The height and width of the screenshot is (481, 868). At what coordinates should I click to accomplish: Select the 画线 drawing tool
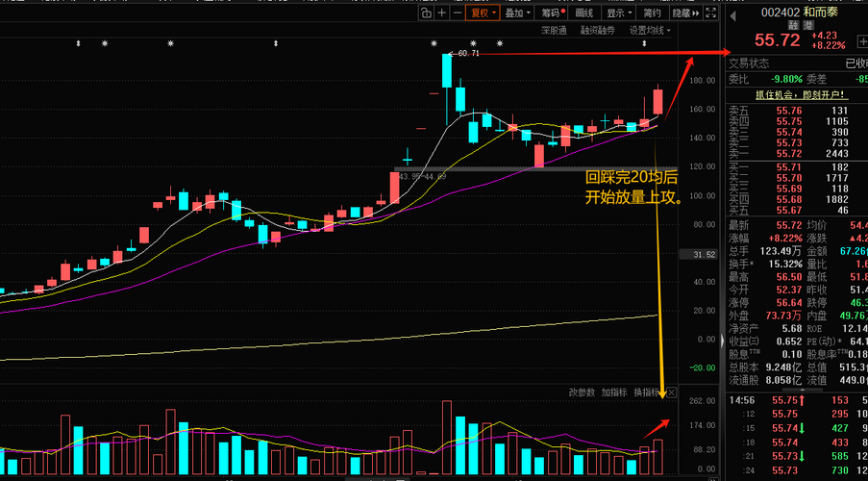[x=584, y=13]
